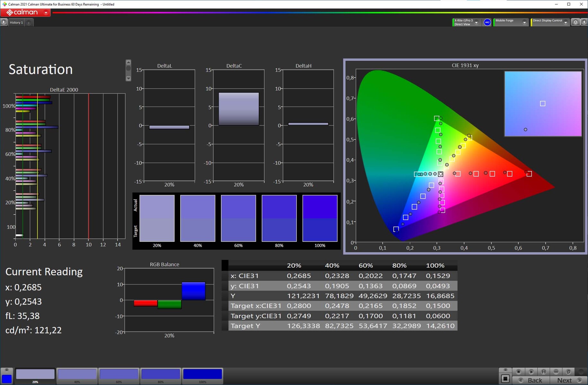Click the refresh/auto-advance icon
Screen dimensions: 588x385
(x=568, y=372)
